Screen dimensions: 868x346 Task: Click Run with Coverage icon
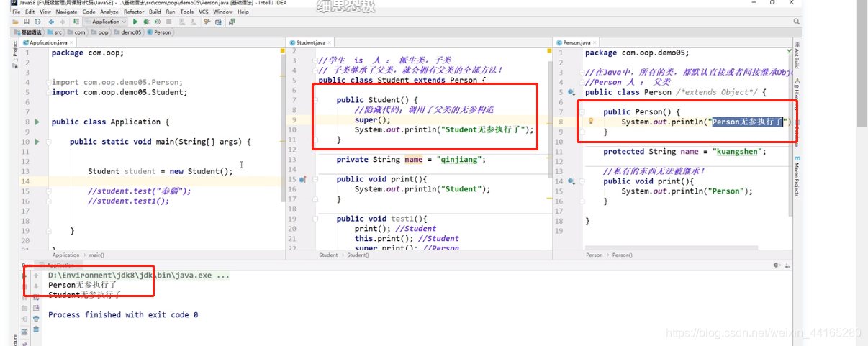[x=157, y=22]
